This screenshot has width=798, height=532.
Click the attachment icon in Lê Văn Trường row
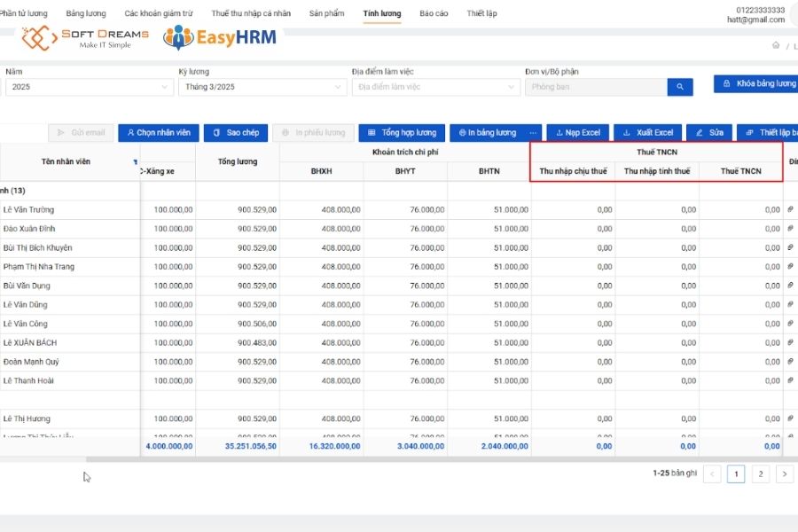point(790,209)
